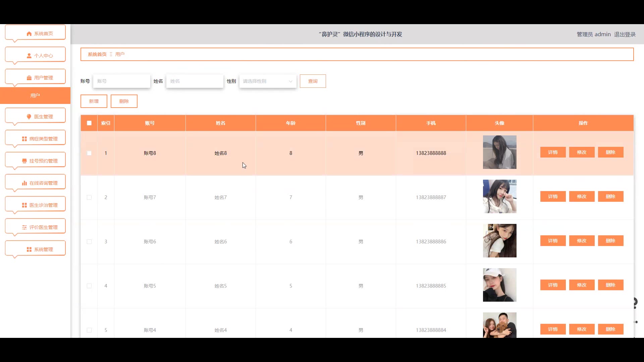
Task: Click the avatar thumbnail of 账号7
Action: 499,196
